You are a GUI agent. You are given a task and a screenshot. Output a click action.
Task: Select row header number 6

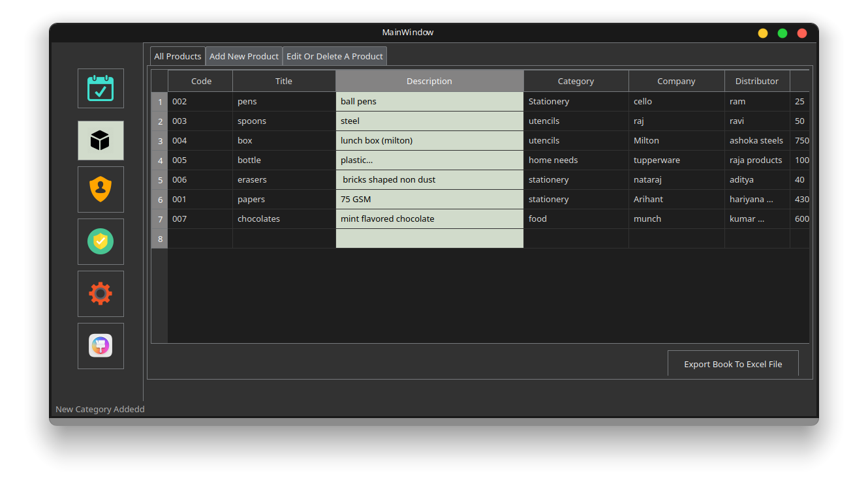point(160,200)
